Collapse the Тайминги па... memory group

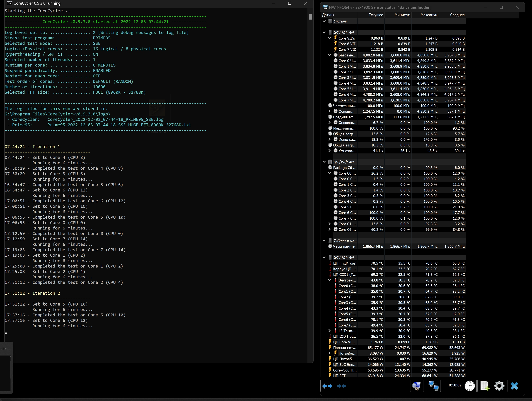[324, 241]
